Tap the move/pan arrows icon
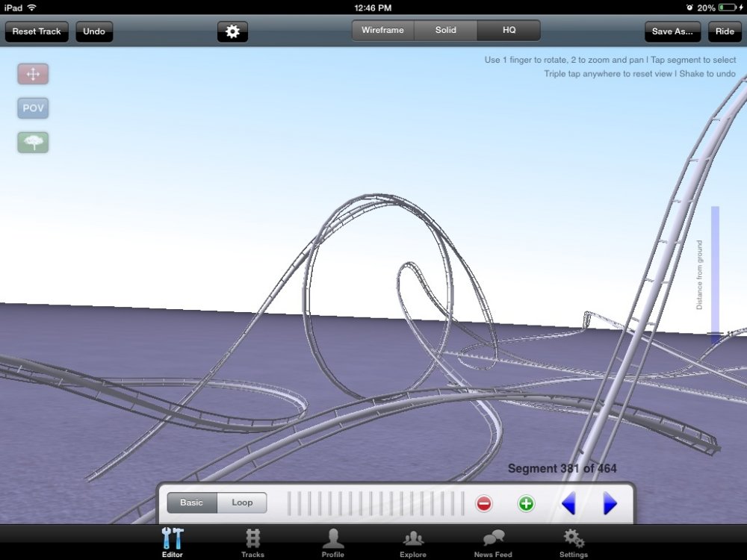The width and height of the screenshot is (747, 560). click(x=33, y=74)
